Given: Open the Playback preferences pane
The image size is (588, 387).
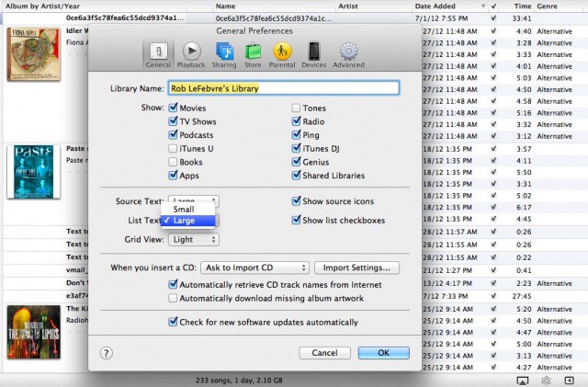Looking at the screenshot, I should (191, 55).
